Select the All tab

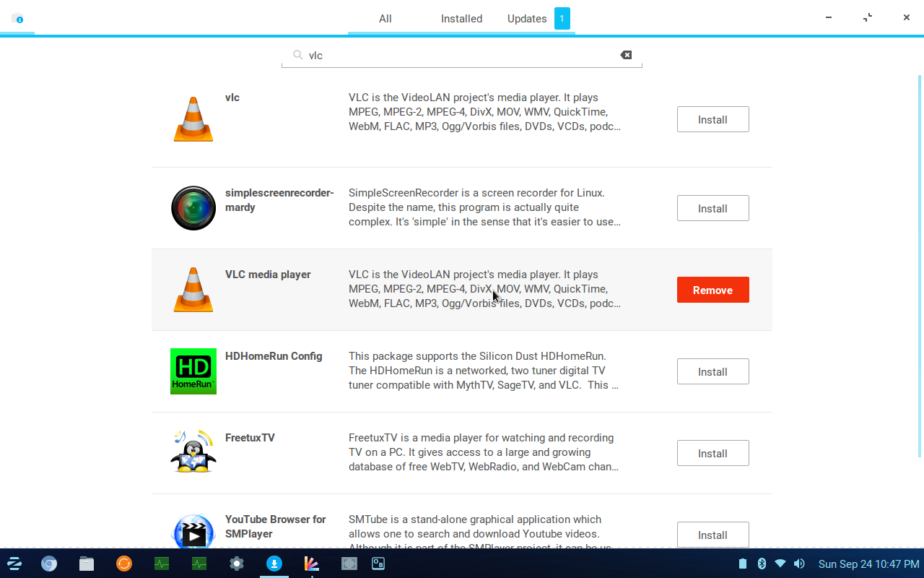coord(385,19)
